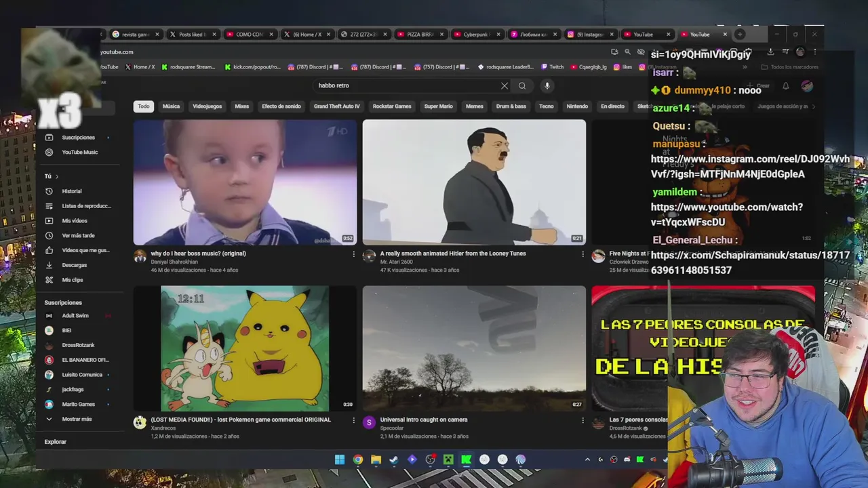Select the Música filter chip

click(x=171, y=106)
